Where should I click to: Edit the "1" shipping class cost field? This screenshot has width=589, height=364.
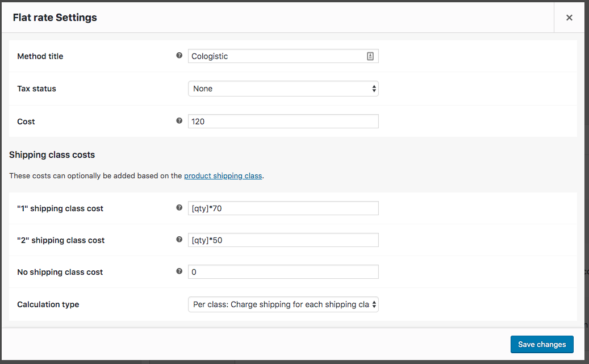coord(283,208)
